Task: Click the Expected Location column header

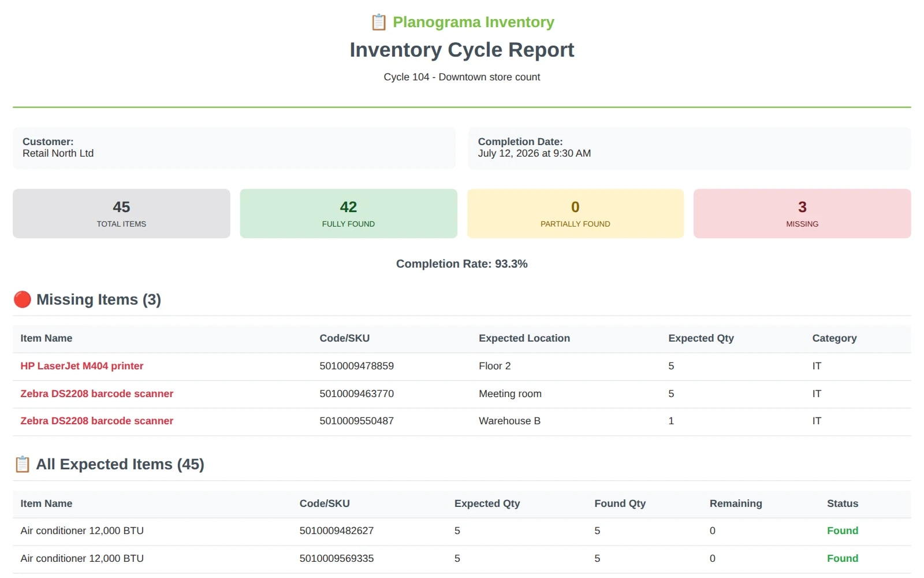Action: coord(524,338)
